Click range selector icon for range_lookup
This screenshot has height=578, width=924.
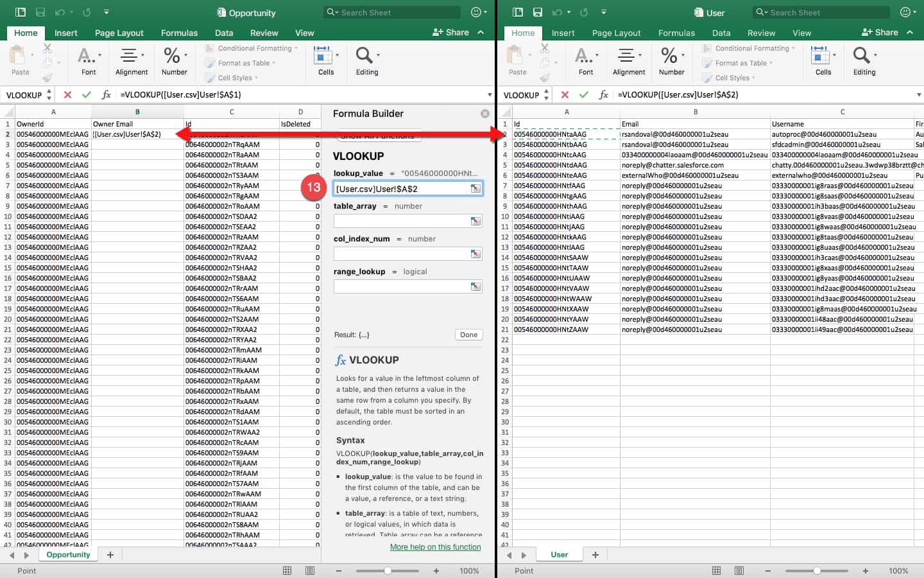475,286
